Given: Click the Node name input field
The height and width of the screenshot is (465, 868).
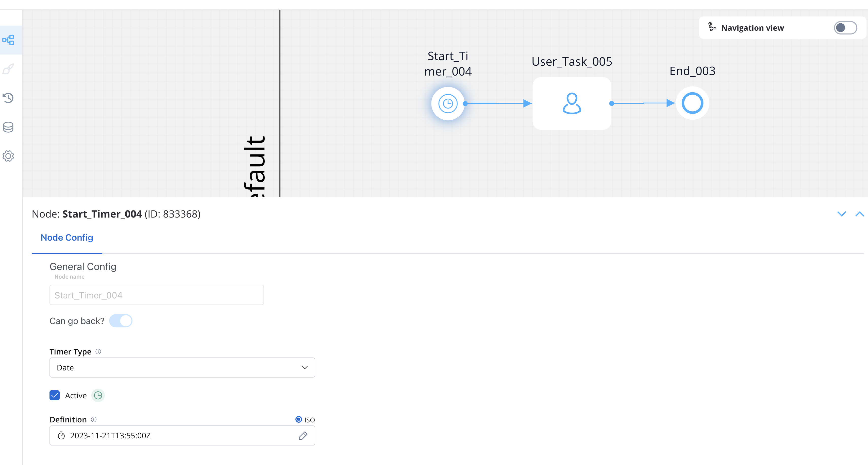Looking at the screenshot, I should coord(157,295).
